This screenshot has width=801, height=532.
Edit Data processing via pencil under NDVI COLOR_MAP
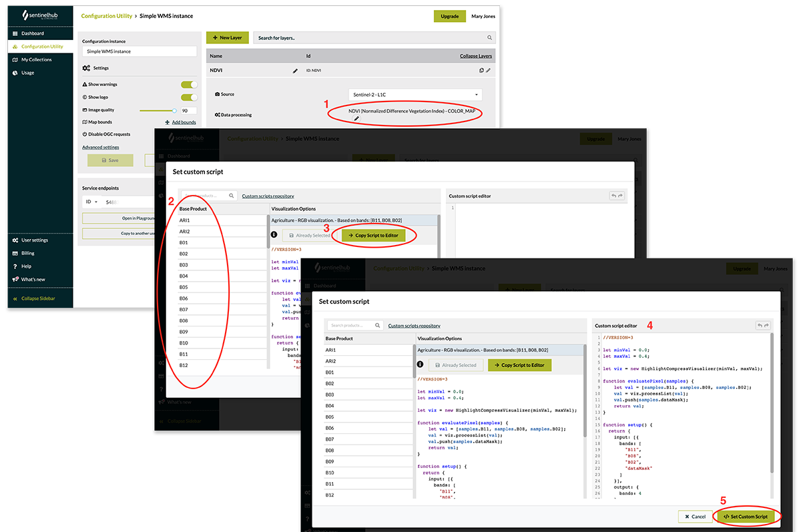356,118
